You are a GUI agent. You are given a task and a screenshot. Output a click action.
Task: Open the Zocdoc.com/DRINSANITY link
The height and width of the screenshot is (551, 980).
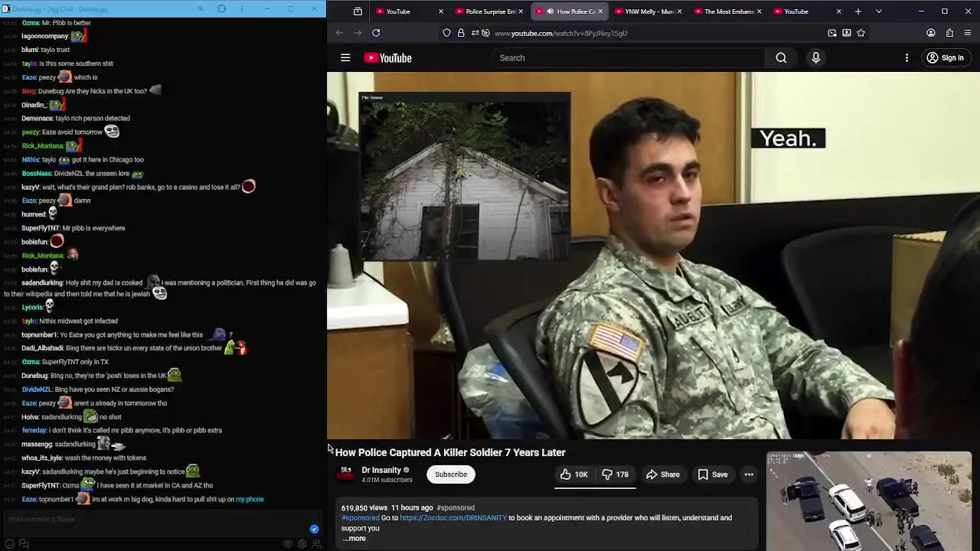click(x=453, y=518)
